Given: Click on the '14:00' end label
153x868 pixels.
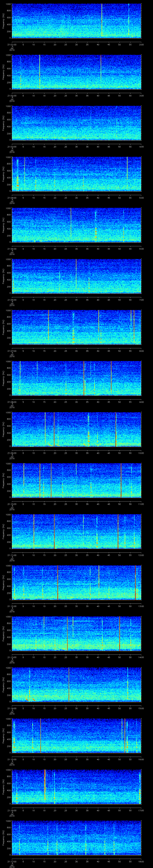Looking at the screenshot, I should [x=141, y=657].
